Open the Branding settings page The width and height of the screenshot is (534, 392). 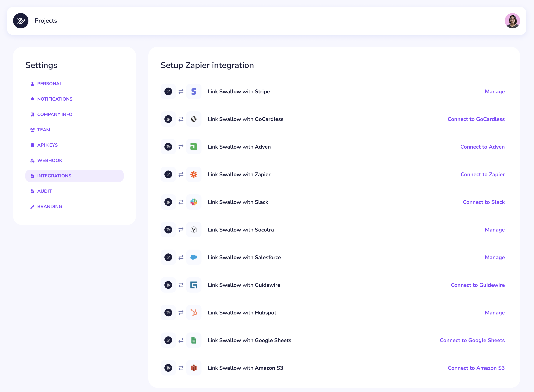pyautogui.click(x=49, y=206)
